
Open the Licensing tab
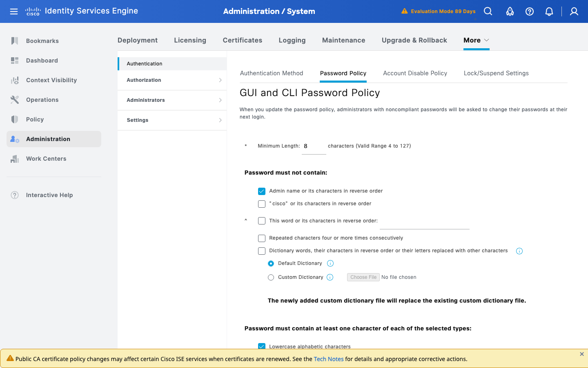tap(190, 40)
